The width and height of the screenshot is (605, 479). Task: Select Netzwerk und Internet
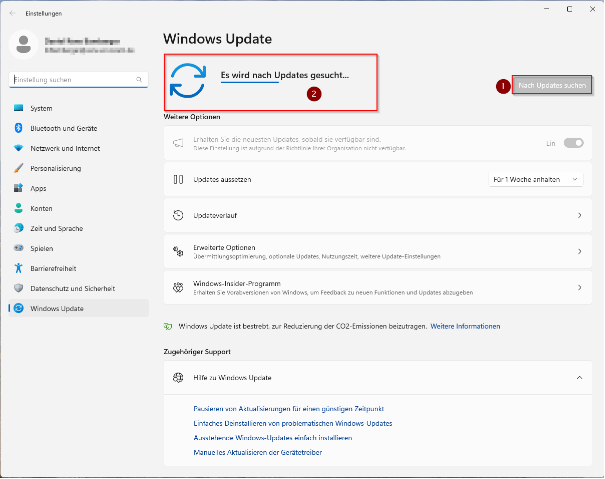click(x=78, y=148)
